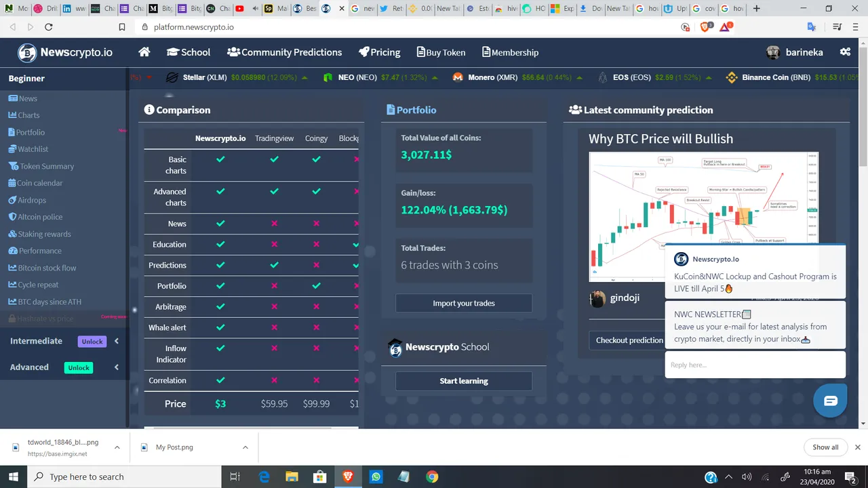Click Unlock badge next to Advanced
Viewport: 868px width, 488px height.
[79, 367]
